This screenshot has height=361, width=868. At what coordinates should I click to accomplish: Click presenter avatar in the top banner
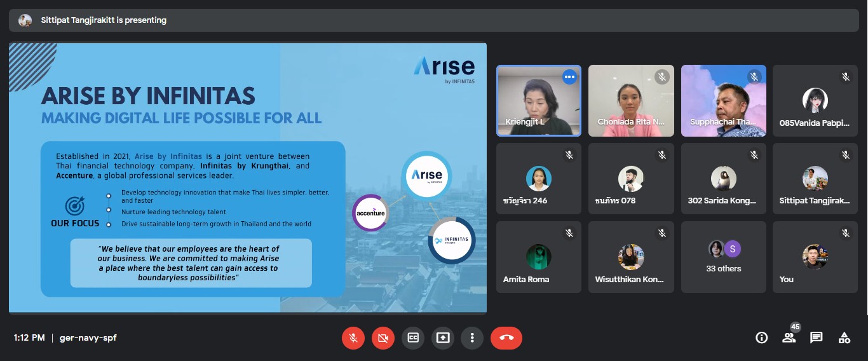tap(25, 20)
